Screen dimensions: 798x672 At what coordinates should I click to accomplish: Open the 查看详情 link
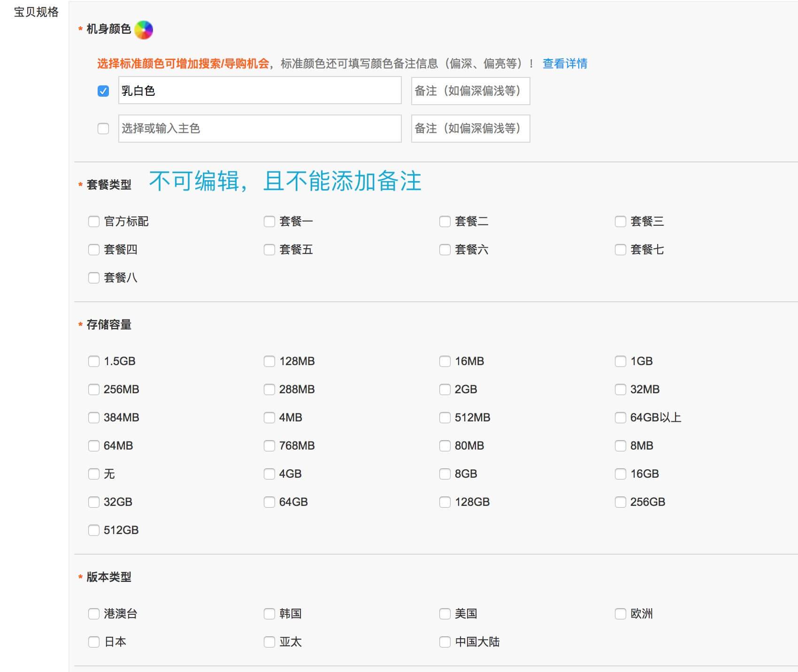(565, 63)
